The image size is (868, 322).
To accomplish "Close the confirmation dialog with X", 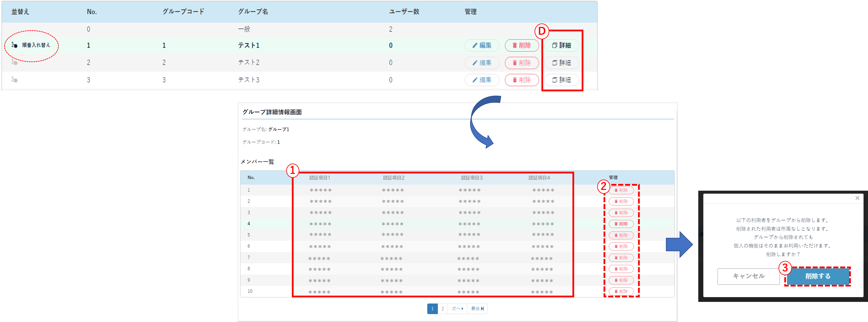I will [x=857, y=198].
